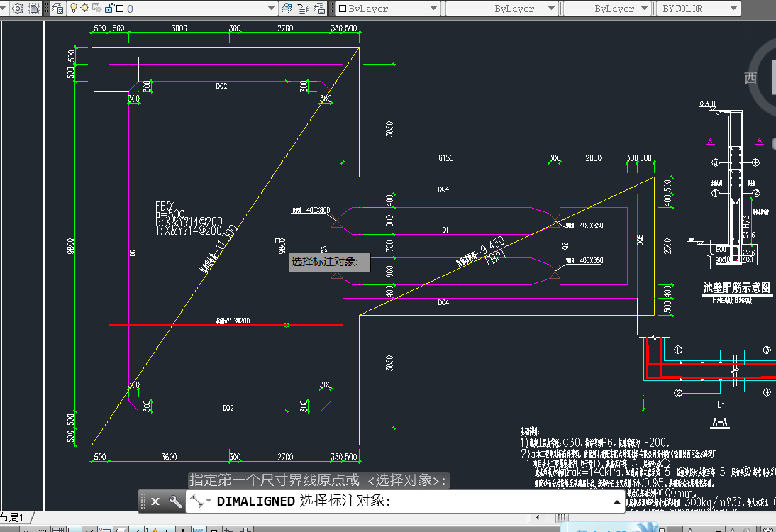Image resolution: width=776 pixels, height=532 pixels.
Task: Click horizontal scrollbar left arrow
Action: [x=538, y=518]
